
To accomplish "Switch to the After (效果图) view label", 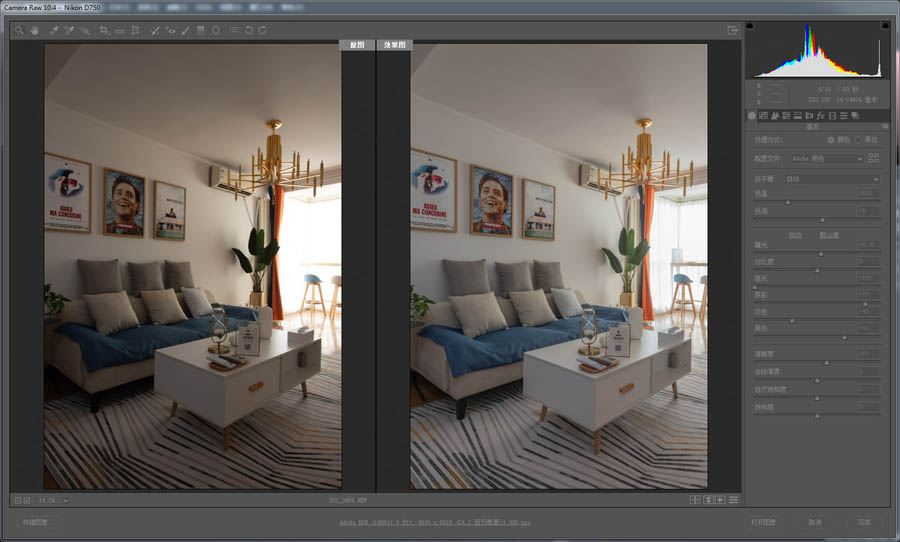I will pyautogui.click(x=394, y=44).
